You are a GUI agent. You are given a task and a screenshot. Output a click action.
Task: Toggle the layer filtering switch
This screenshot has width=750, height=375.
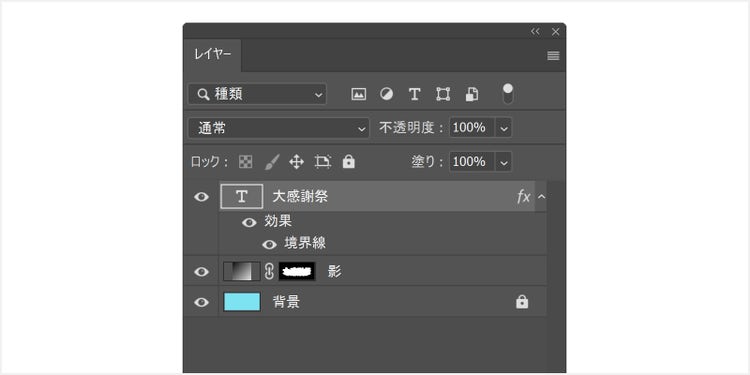pyautogui.click(x=508, y=94)
